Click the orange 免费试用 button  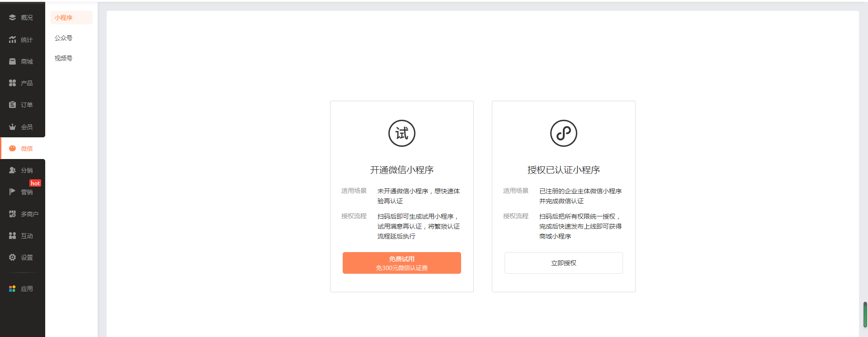402,263
